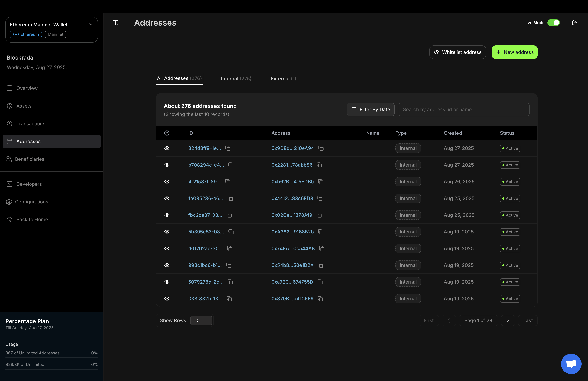The width and height of the screenshot is (588, 381).
Task: Jump to Last page
Action: pyautogui.click(x=528, y=320)
